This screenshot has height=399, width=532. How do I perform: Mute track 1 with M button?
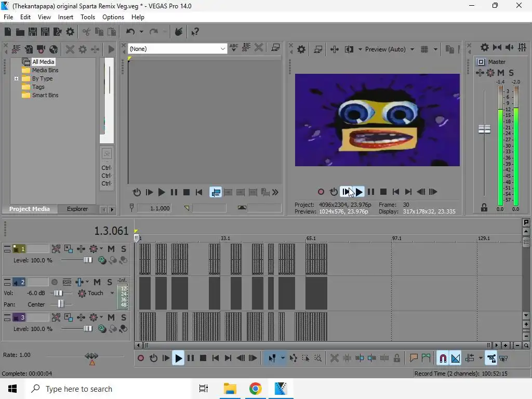click(111, 249)
